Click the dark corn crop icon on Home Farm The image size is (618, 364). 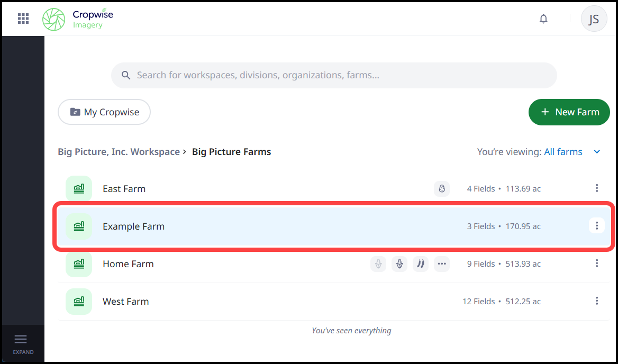pyautogui.click(x=399, y=263)
